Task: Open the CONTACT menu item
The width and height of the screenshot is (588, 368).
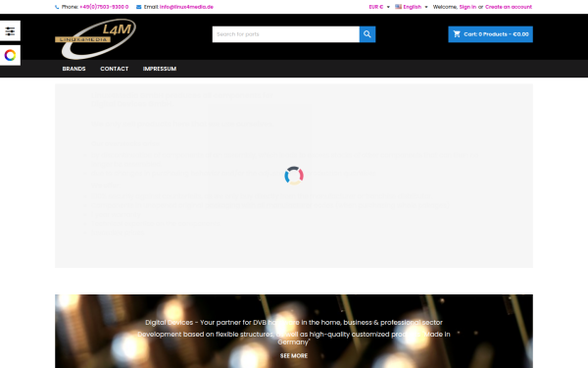Action: [x=115, y=69]
